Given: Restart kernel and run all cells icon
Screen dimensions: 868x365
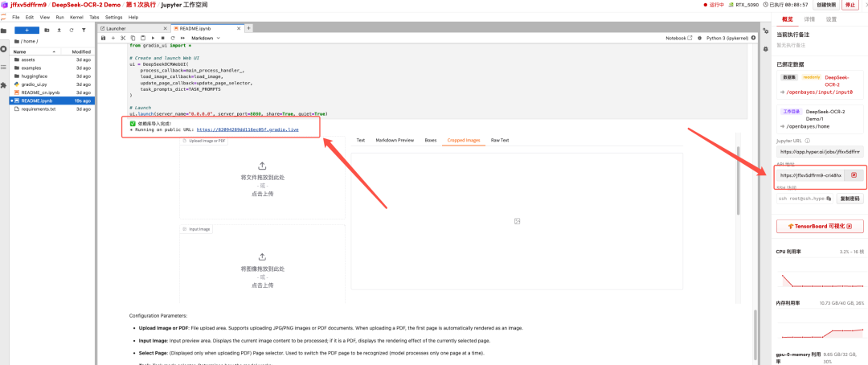Looking at the screenshot, I should 182,39.
